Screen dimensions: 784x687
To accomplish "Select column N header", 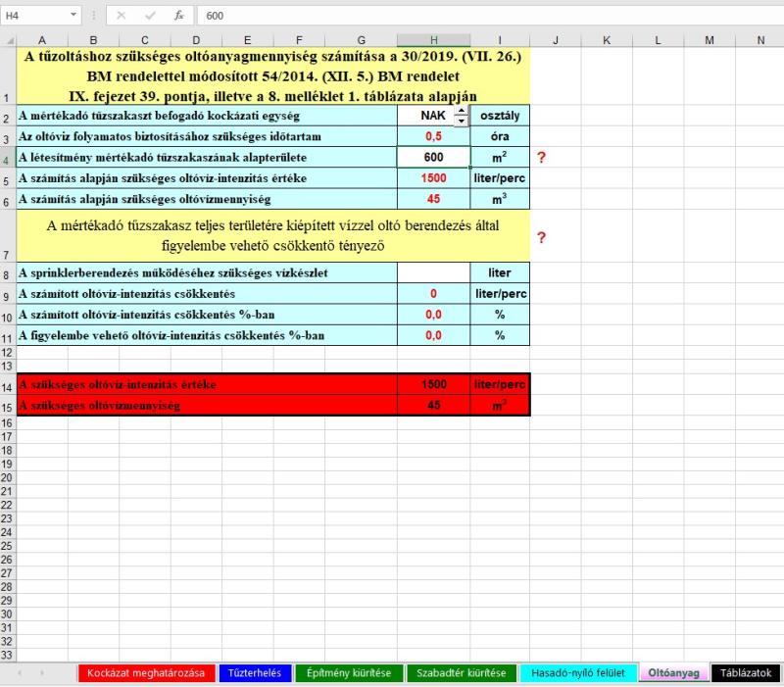I will [760, 40].
